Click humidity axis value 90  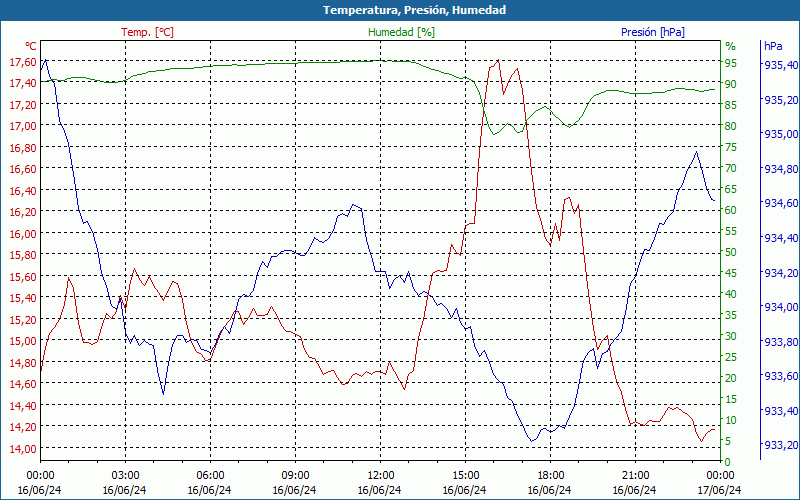tap(731, 84)
